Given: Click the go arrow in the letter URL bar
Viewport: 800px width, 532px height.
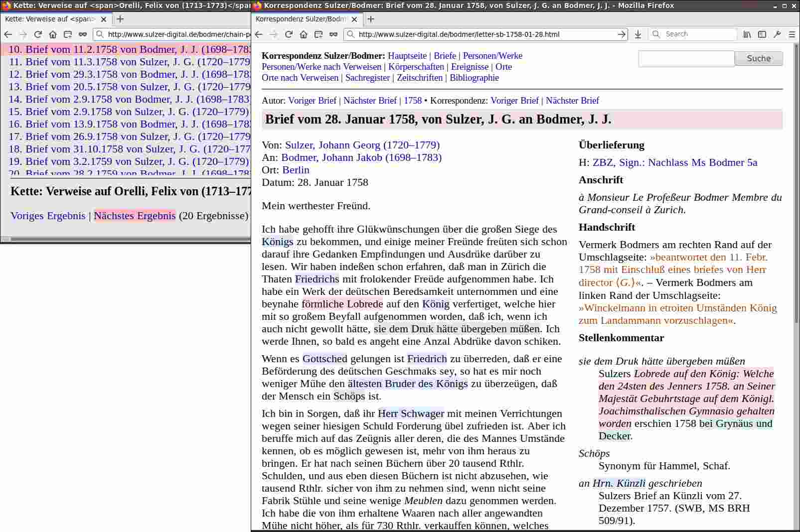Looking at the screenshot, I should click(x=621, y=34).
